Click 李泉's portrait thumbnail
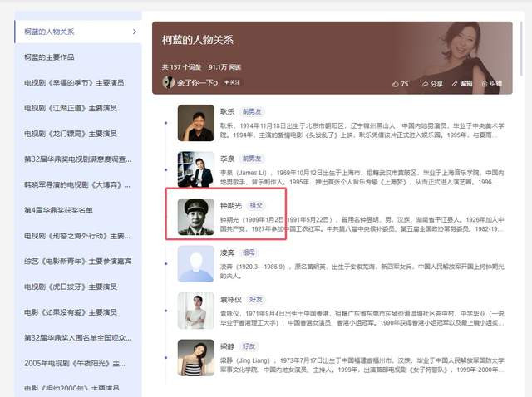 coord(196,169)
